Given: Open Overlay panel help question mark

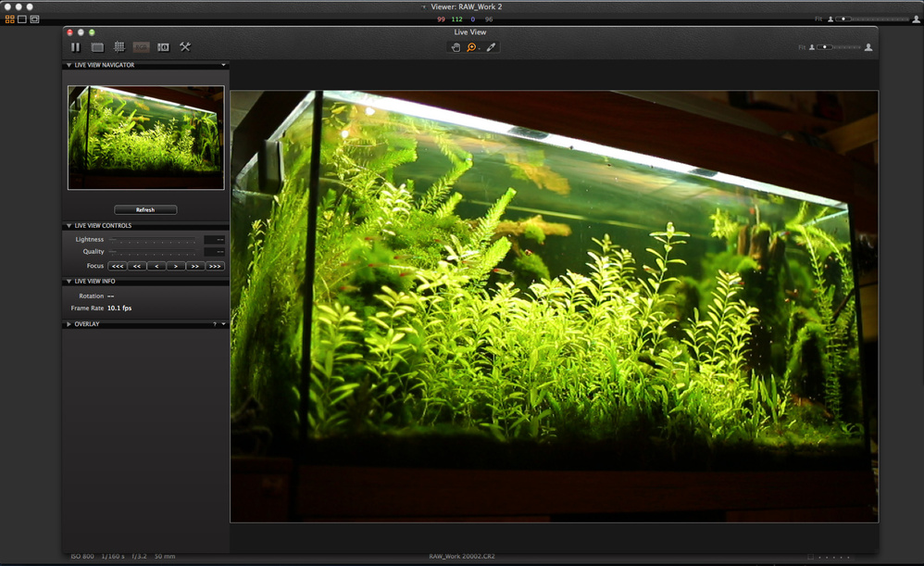Looking at the screenshot, I should pyautogui.click(x=215, y=324).
